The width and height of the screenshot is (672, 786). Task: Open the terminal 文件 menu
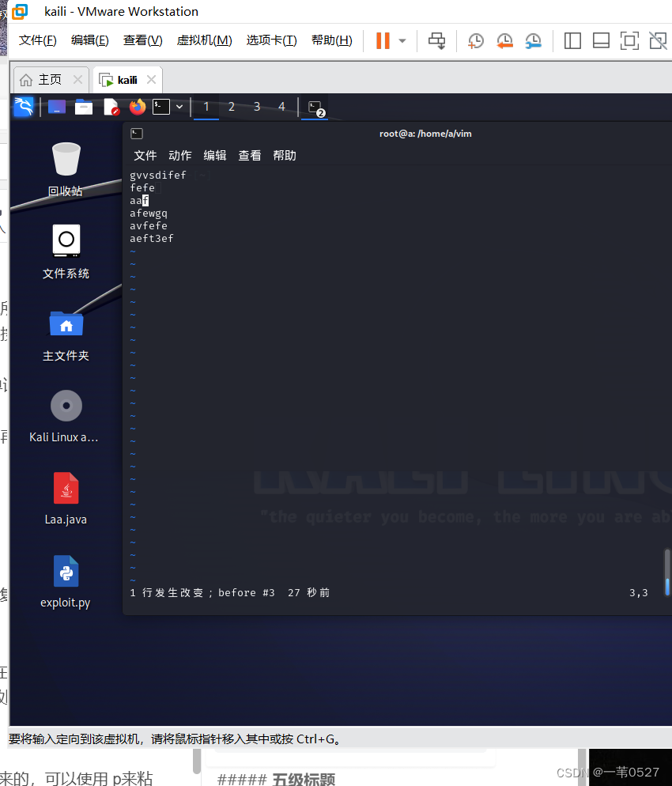click(145, 156)
